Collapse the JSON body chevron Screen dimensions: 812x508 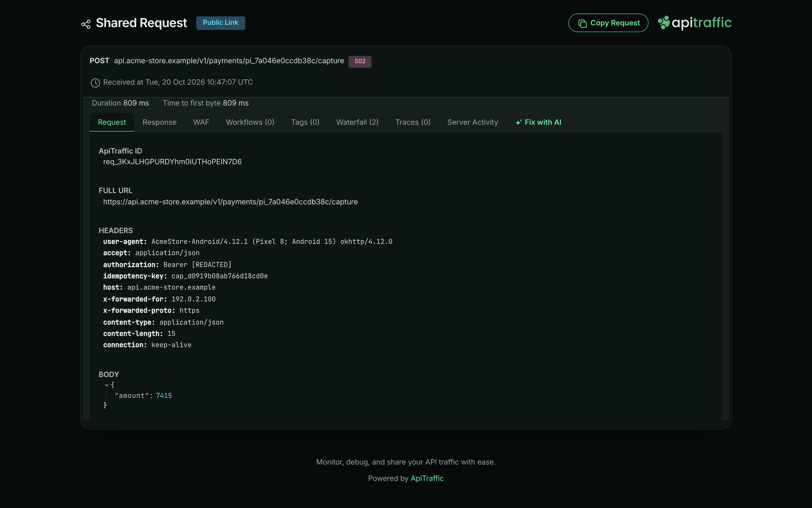107,385
